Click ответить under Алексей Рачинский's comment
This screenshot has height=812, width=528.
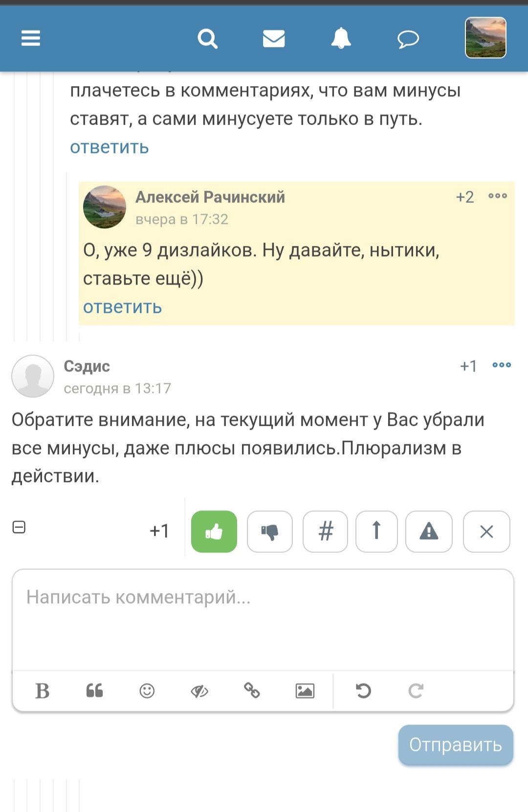pyautogui.click(x=122, y=307)
